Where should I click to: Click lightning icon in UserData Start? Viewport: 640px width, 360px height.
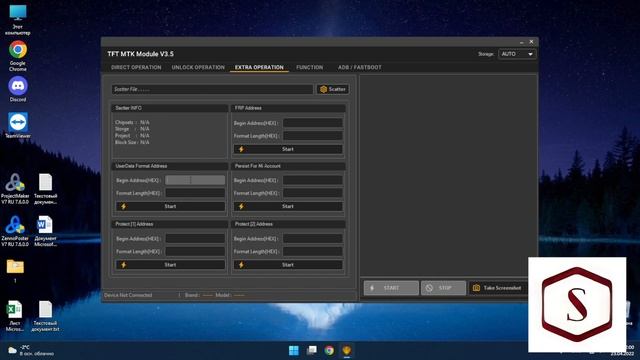coord(124,207)
